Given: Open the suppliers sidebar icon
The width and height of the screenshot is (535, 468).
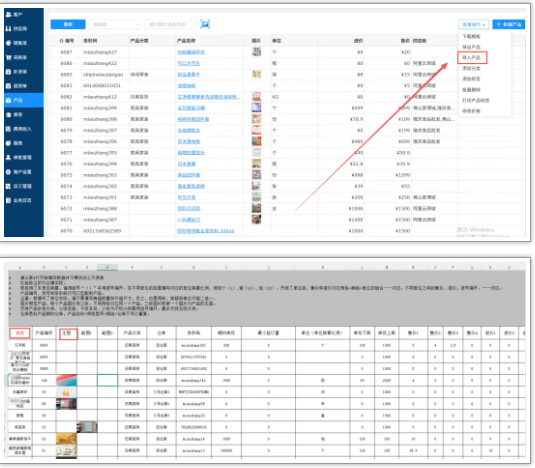Looking at the screenshot, I should (9, 29).
